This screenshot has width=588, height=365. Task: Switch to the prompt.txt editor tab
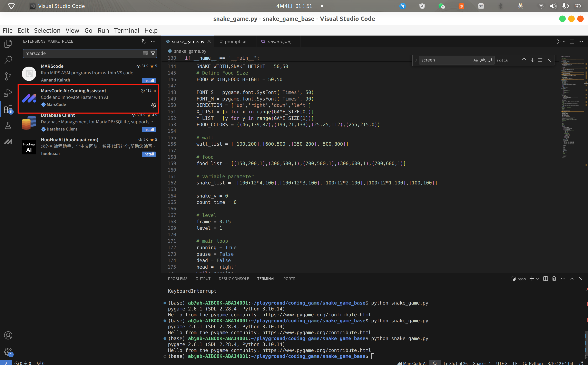click(235, 41)
